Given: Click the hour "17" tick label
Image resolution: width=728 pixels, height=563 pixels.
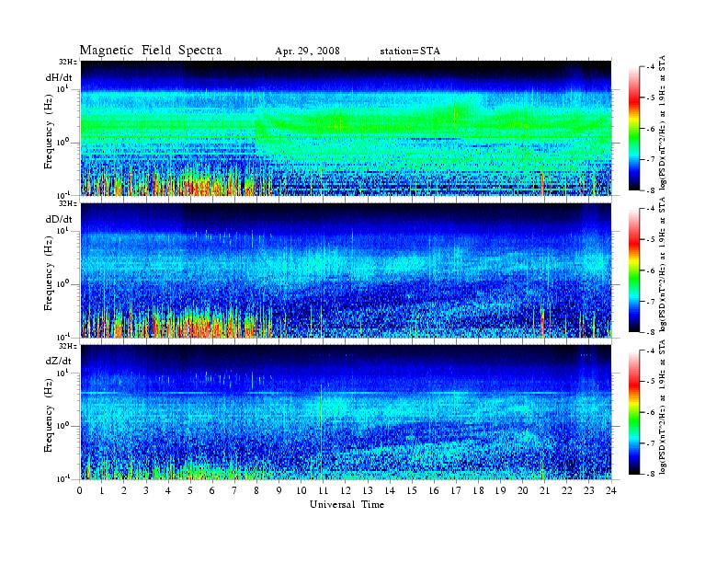Looking at the screenshot, I should (456, 491).
